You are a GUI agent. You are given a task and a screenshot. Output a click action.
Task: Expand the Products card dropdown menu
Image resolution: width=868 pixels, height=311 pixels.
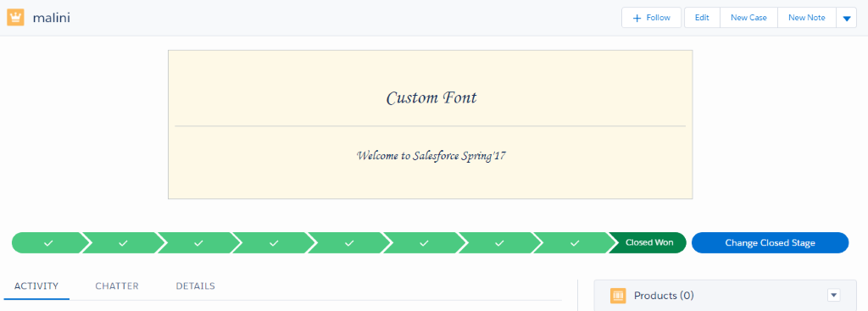coord(834,296)
